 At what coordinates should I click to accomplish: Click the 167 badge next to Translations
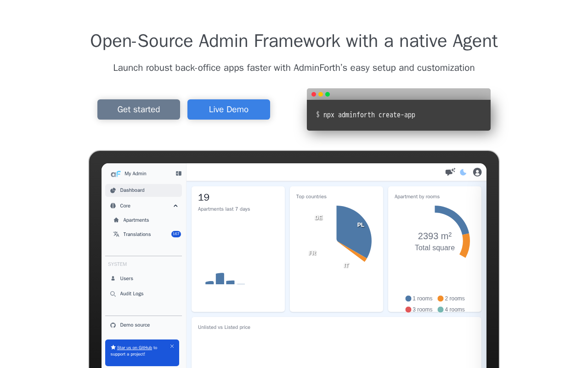coord(176,234)
